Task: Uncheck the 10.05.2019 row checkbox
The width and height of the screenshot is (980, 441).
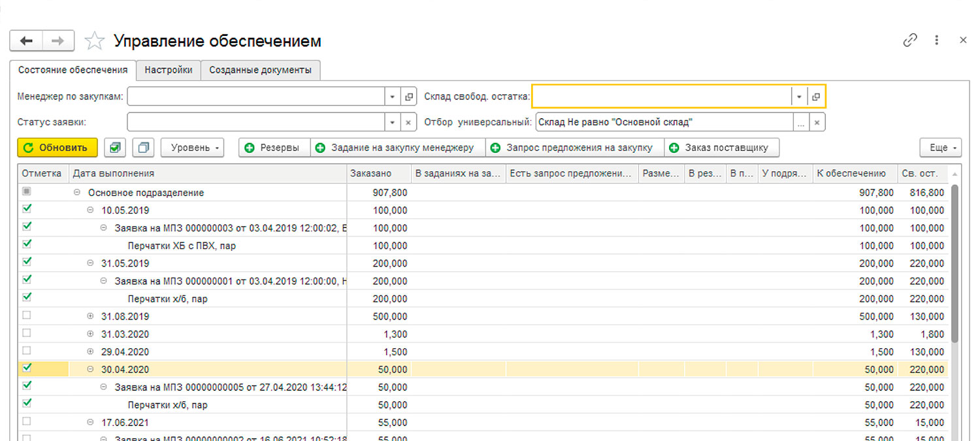Action: 27,210
